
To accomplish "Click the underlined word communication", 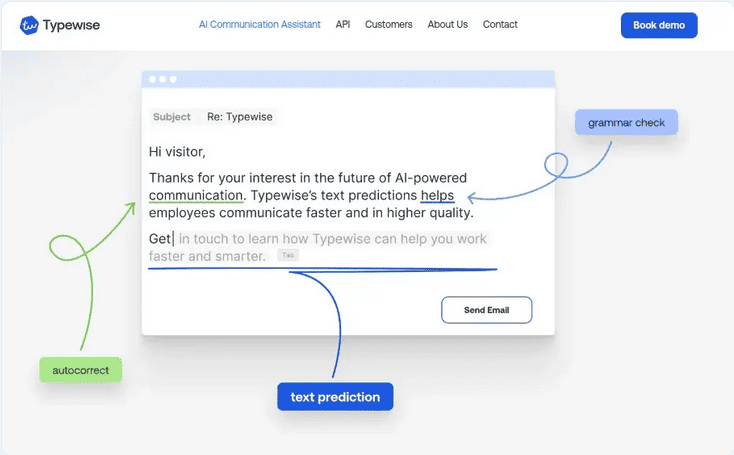I will pyautogui.click(x=196, y=195).
